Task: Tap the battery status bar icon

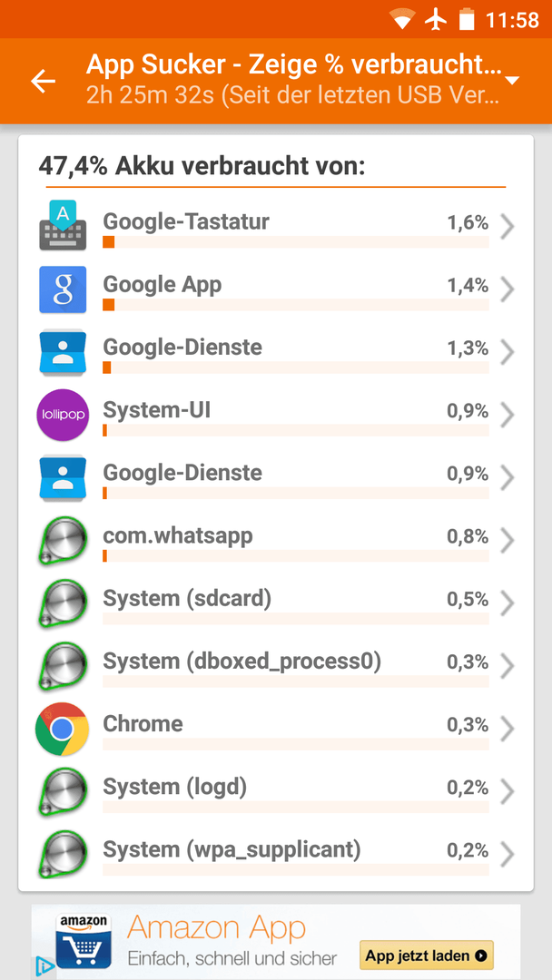Action: (x=467, y=19)
